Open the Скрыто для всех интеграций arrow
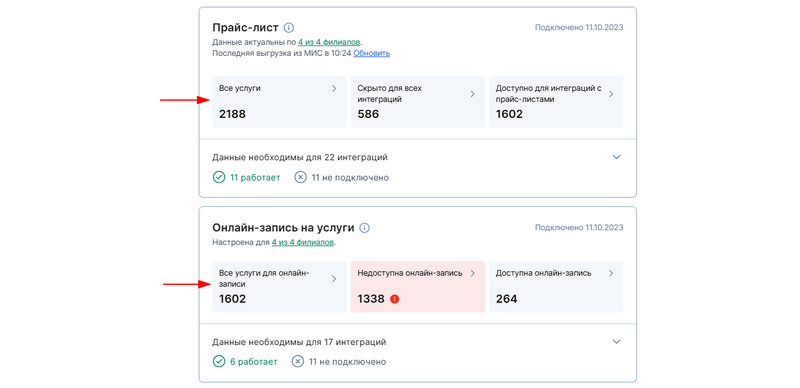Screen dimensions: 800x388 point(472,94)
